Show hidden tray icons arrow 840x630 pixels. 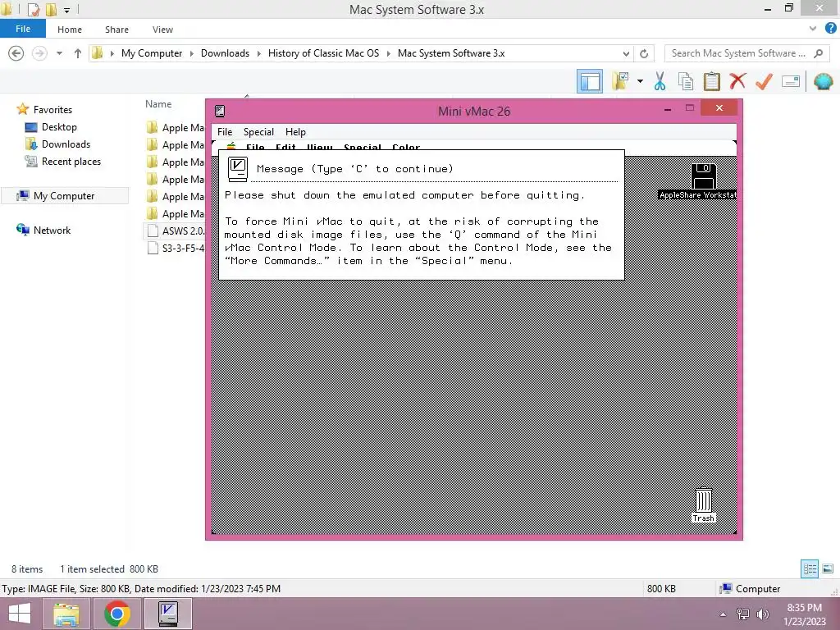tap(723, 614)
